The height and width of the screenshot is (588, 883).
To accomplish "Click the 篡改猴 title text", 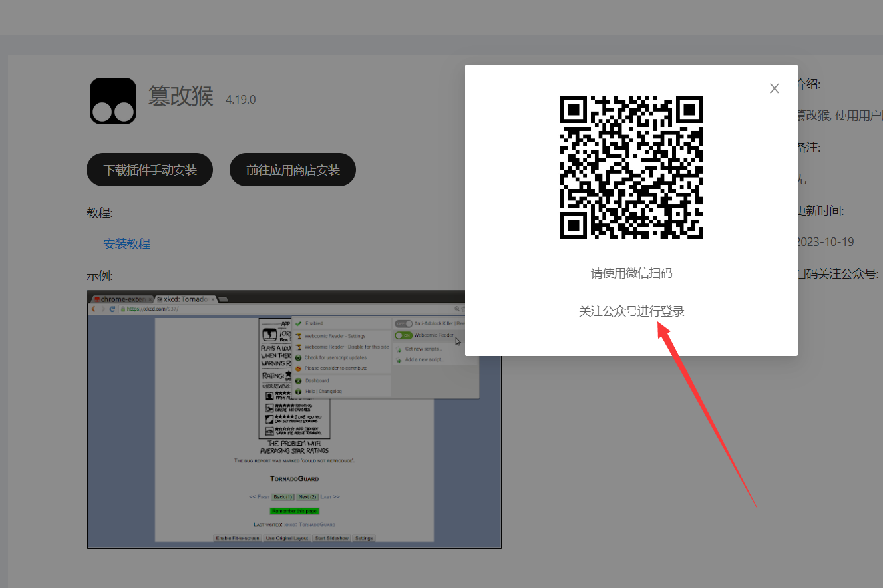I will click(180, 97).
